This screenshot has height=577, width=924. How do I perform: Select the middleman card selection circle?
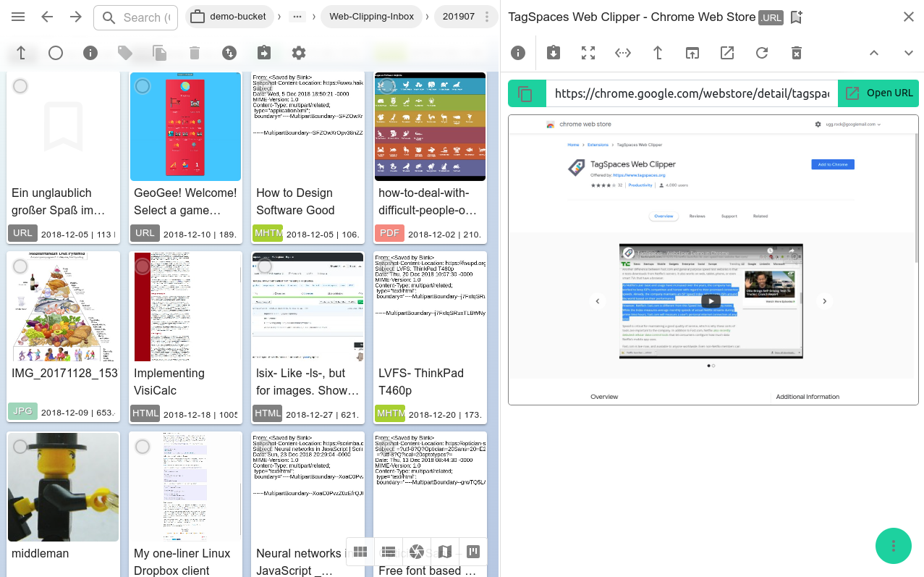tap(20, 447)
